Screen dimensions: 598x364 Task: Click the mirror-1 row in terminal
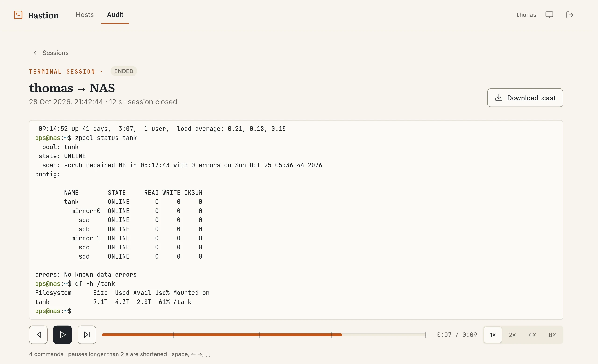pos(137,238)
